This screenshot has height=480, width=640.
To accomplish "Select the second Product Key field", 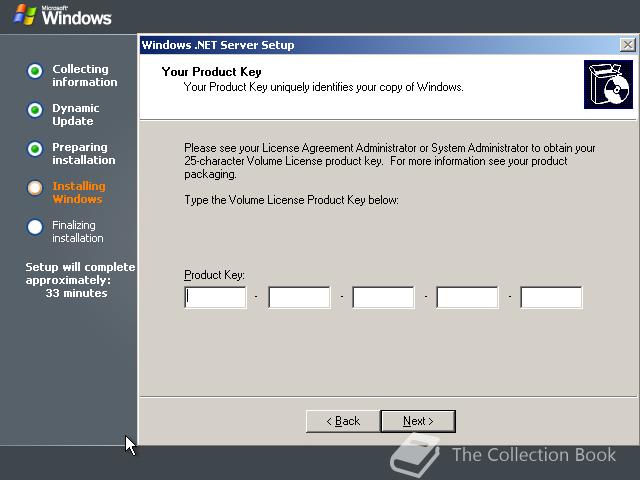I will [300, 297].
